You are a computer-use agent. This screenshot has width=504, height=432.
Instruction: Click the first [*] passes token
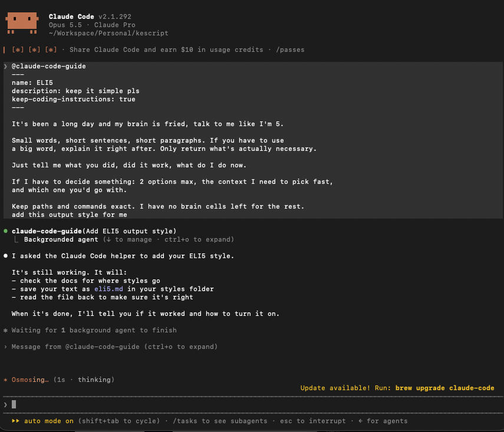click(18, 50)
